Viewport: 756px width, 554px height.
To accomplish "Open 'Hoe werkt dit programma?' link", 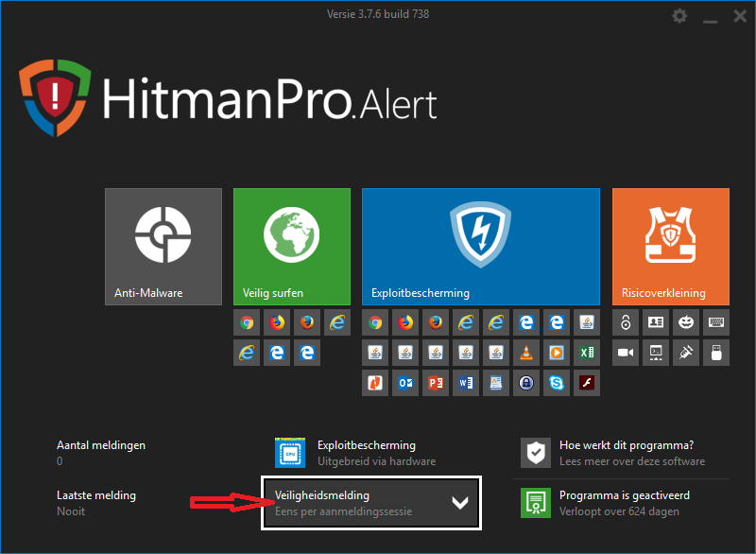I will pyautogui.click(x=627, y=445).
